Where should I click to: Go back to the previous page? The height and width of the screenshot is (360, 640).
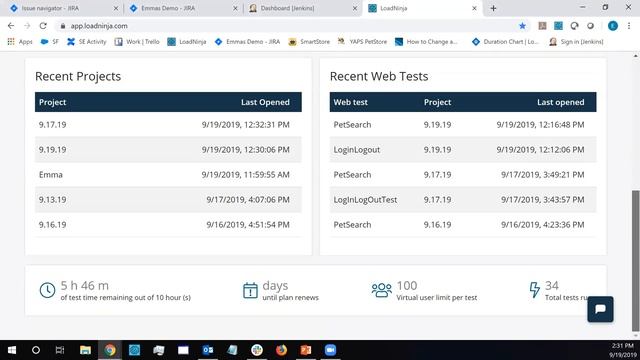tap(11, 26)
